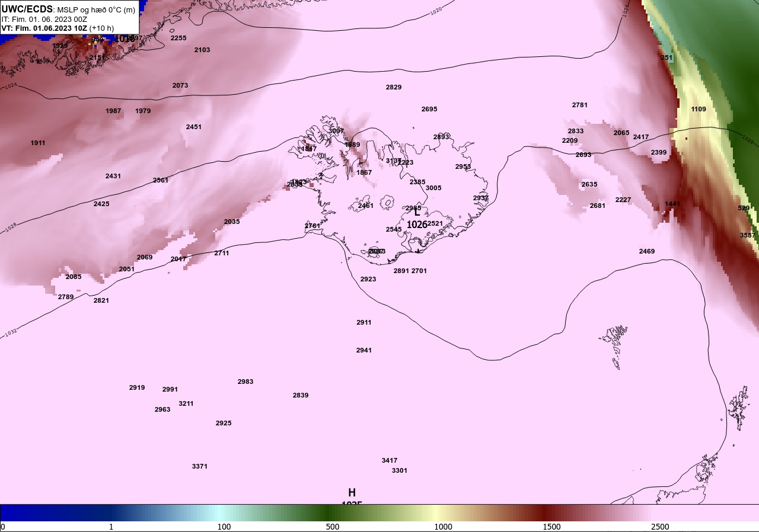
Task: Click the 2983 height value
Action: (245, 382)
